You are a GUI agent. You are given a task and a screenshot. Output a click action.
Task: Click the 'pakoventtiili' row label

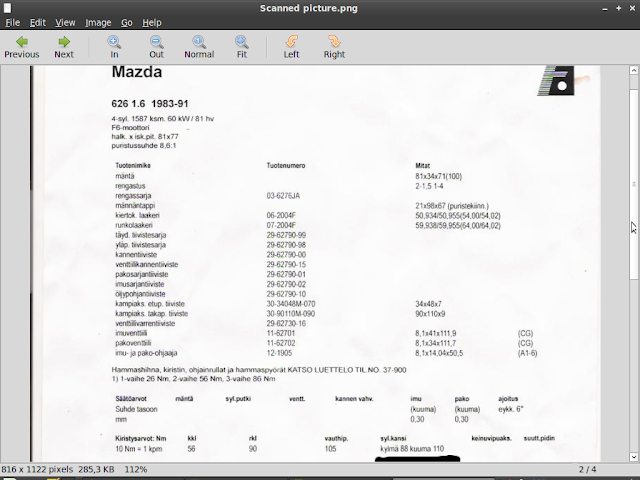[x=133, y=343]
